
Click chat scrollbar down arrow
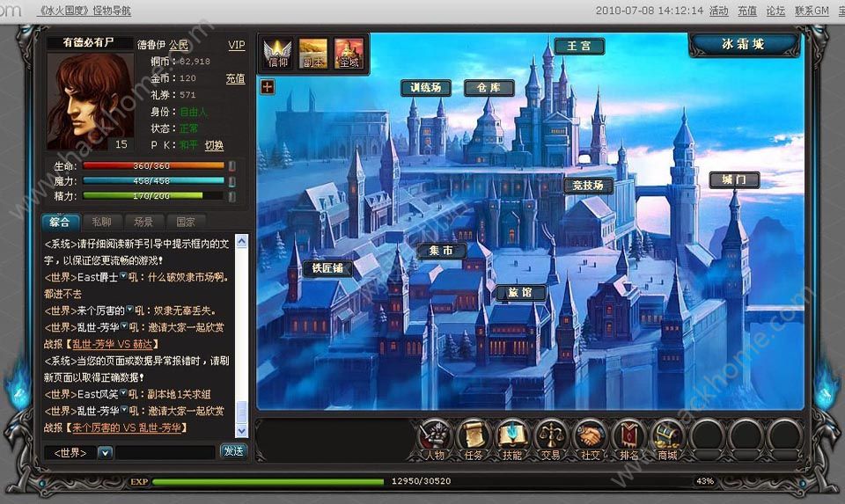(241, 430)
